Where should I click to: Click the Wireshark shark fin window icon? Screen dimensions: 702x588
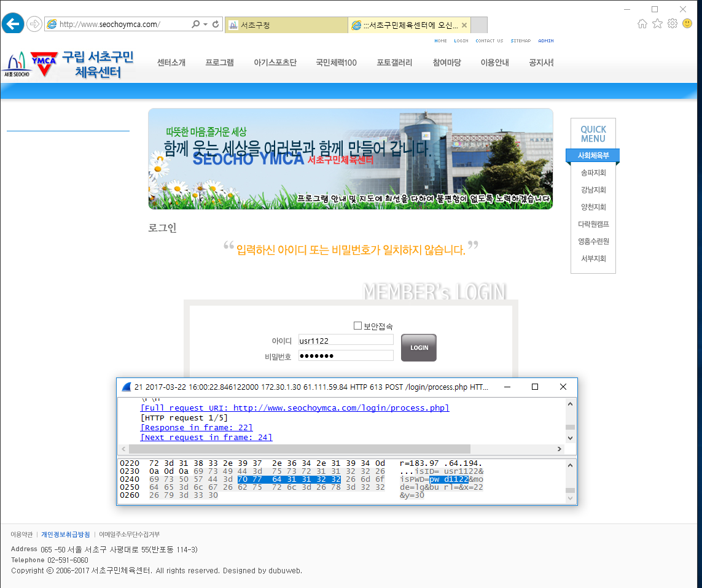[x=127, y=387]
